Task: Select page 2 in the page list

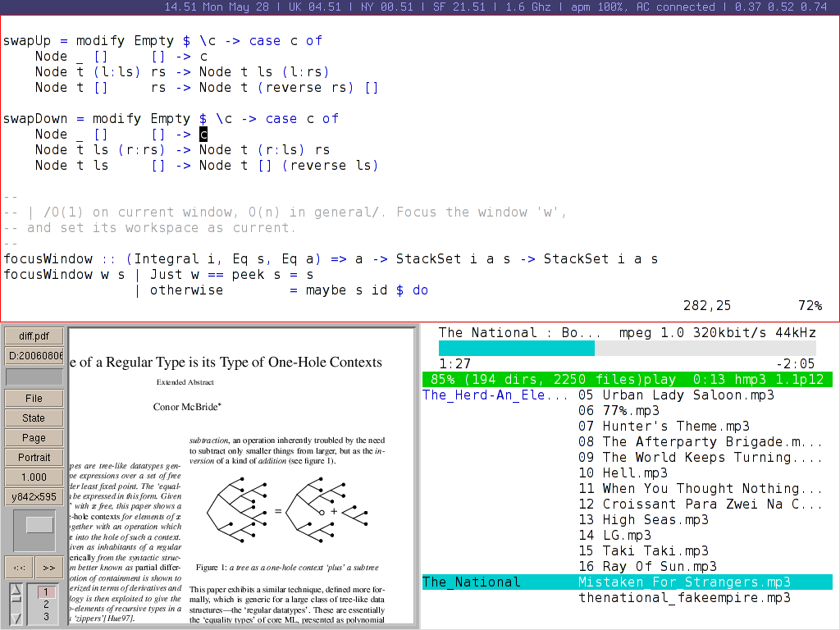Action: pyautogui.click(x=46, y=605)
